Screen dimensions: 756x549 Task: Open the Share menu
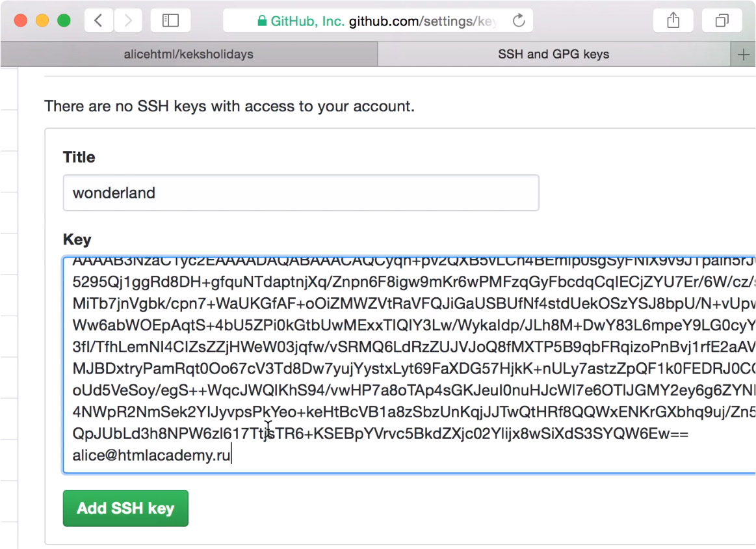pyautogui.click(x=673, y=21)
